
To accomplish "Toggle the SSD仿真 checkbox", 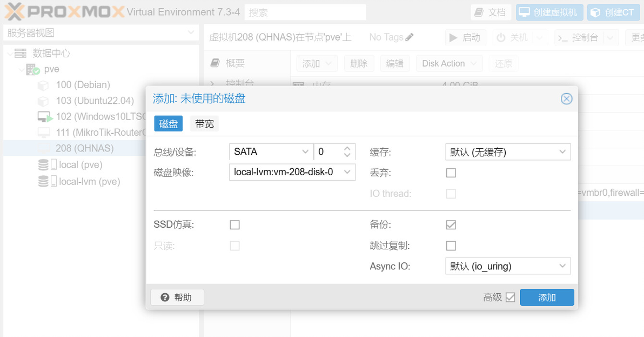I will click(234, 225).
